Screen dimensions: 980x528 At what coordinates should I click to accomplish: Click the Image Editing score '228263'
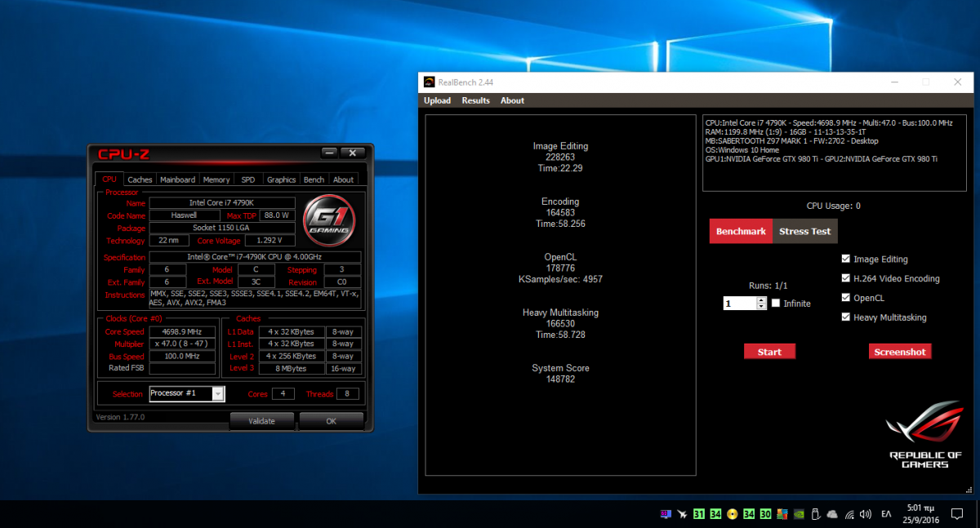(560, 158)
